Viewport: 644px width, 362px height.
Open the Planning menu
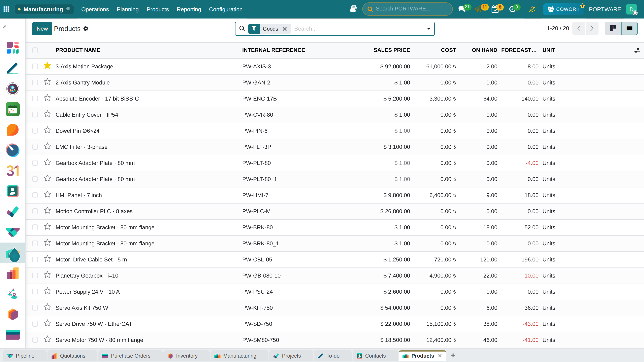128,9
